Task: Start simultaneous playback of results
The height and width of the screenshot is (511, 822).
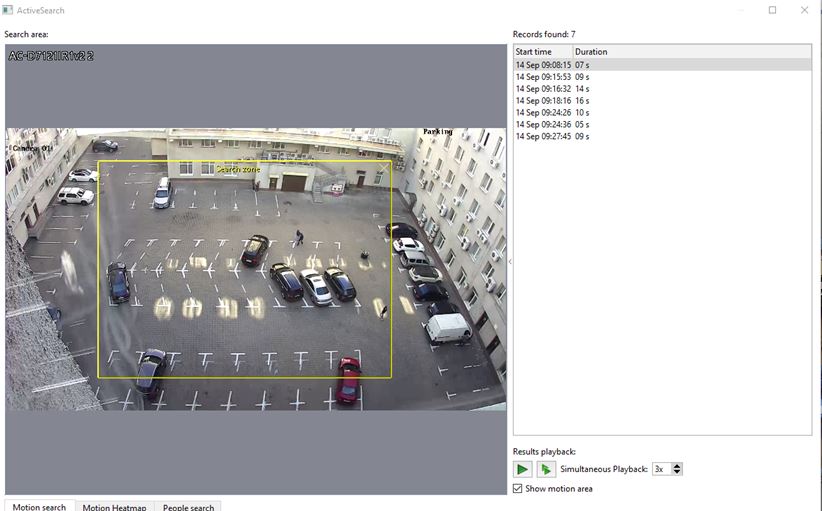Action: click(545, 469)
